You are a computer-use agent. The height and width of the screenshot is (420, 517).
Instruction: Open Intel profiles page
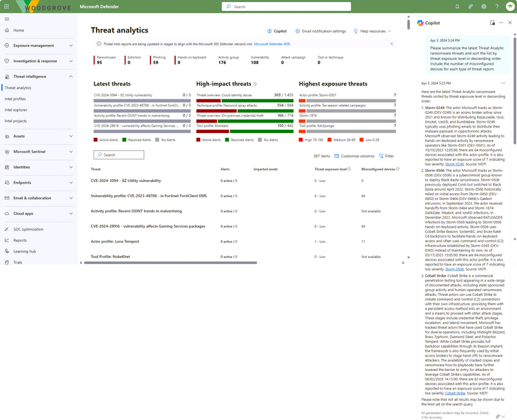(15, 99)
